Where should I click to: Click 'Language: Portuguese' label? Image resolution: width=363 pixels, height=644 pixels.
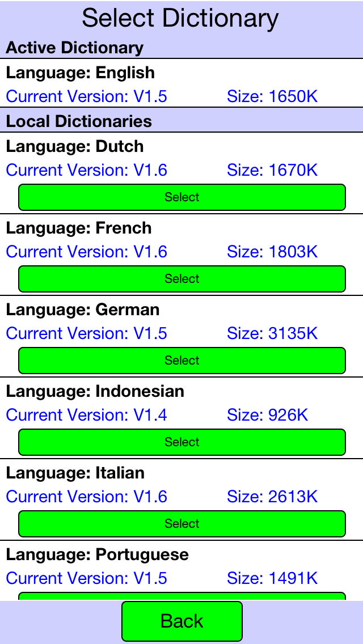97,556
